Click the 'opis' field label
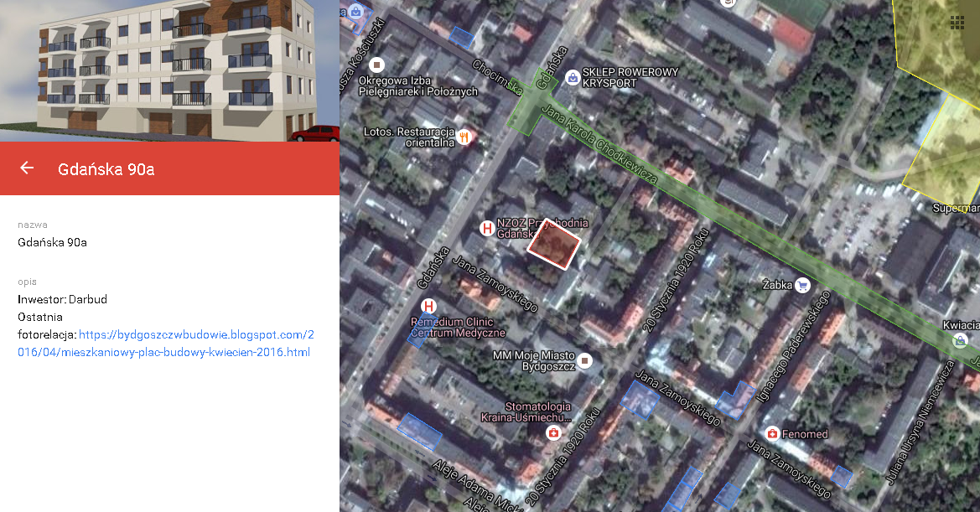980x512 pixels. (27, 282)
